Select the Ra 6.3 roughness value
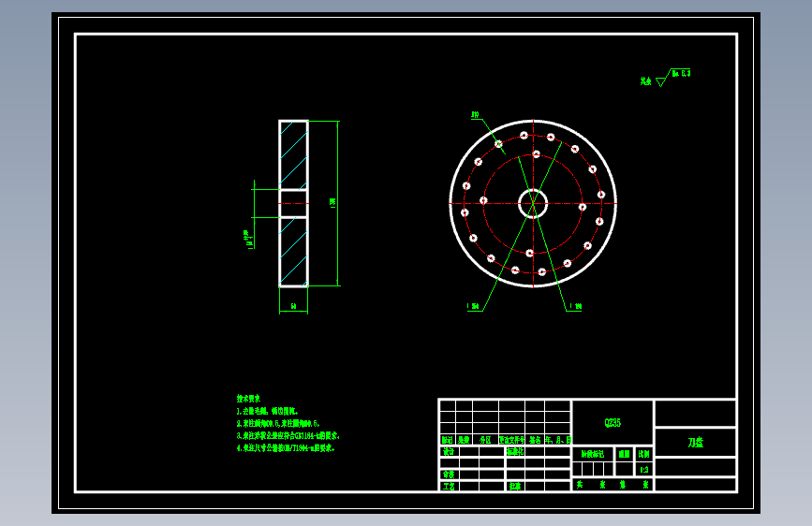Viewport: 812px width, 526px height. pos(681,74)
